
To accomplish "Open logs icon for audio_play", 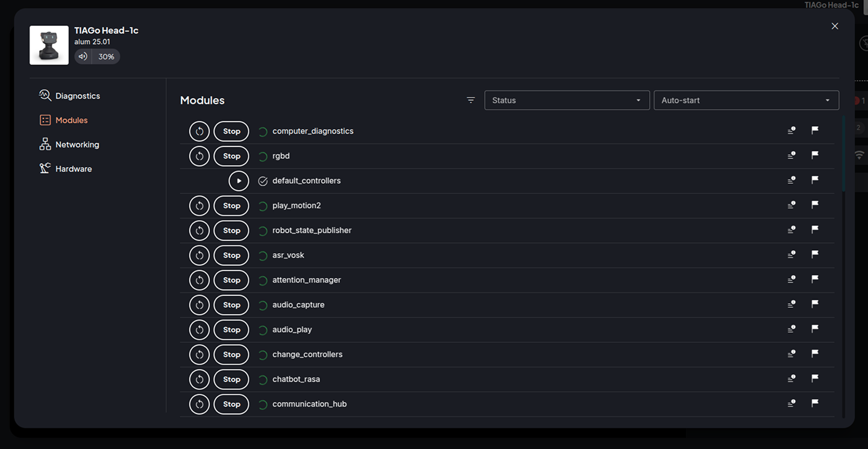I will (791, 329).
